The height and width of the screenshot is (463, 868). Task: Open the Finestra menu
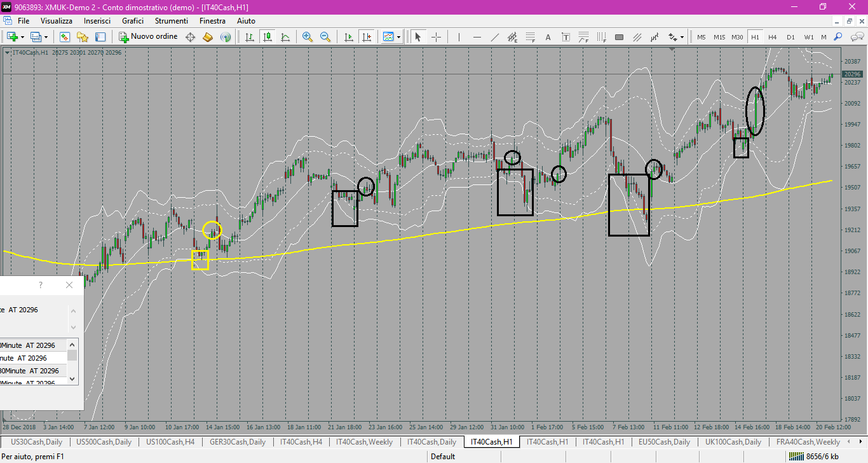pos(212,21)
